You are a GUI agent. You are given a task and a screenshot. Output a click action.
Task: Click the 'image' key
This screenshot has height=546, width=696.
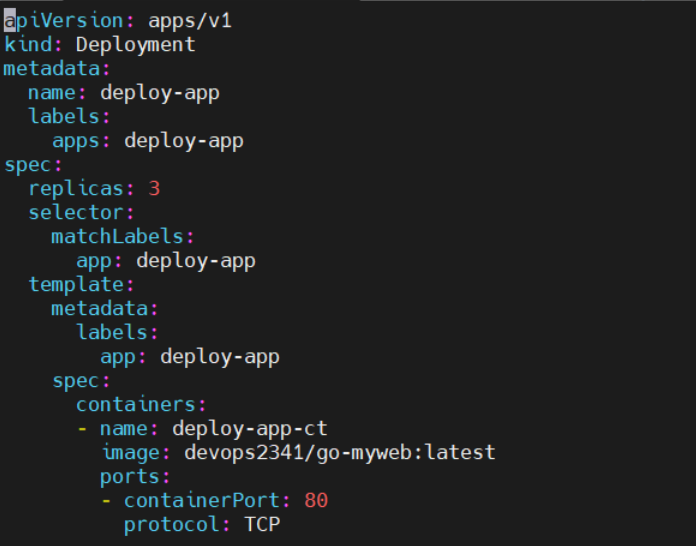pyautogui.click(x=131, y=453)
